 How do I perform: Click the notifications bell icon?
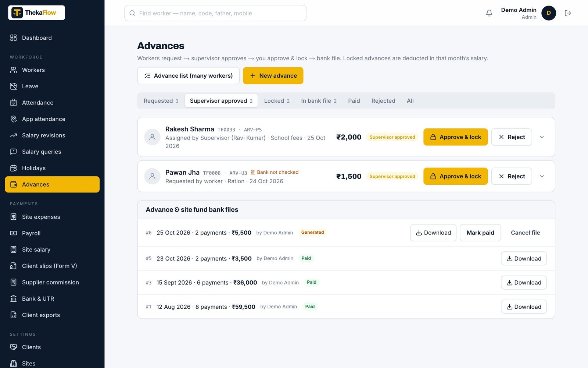tap(489, 13)
